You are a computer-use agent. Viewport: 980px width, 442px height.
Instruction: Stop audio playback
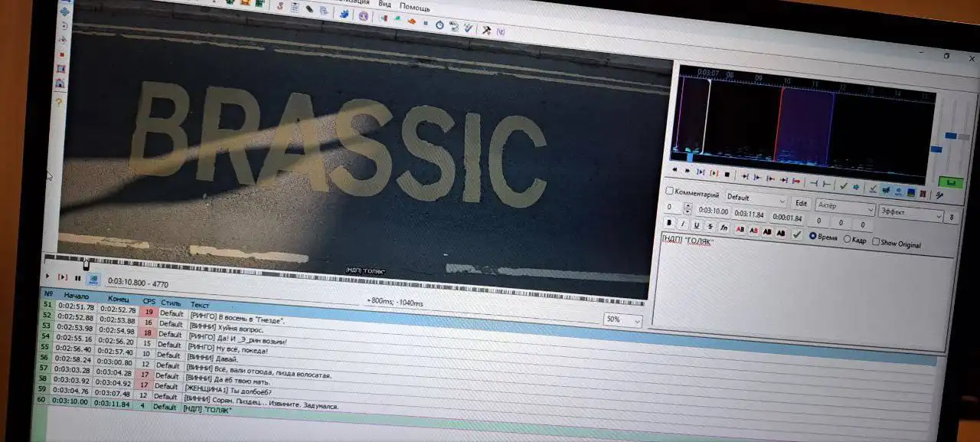pyautogui.click(x=727, y=174)
